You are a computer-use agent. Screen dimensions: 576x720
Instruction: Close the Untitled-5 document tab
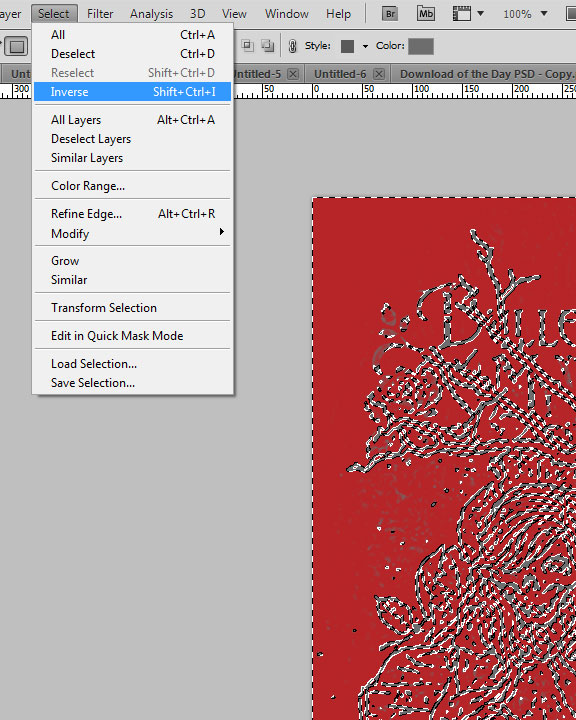point(293,74)
